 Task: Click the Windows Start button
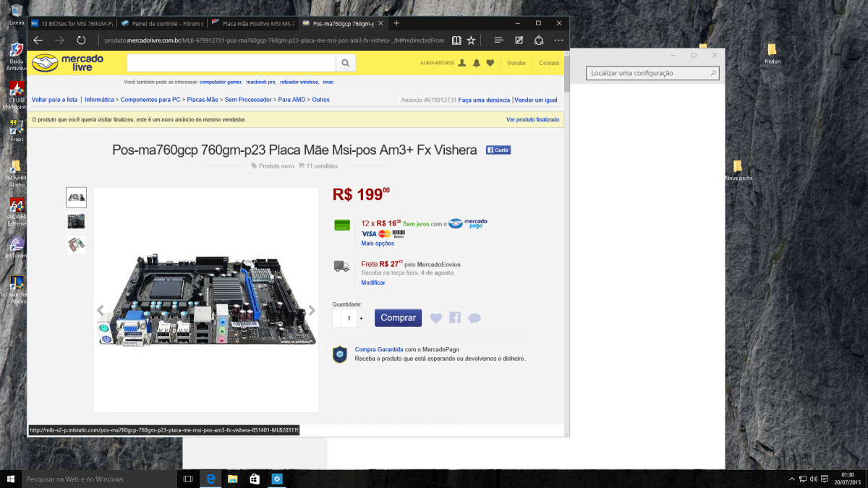(x=11, y=479)
